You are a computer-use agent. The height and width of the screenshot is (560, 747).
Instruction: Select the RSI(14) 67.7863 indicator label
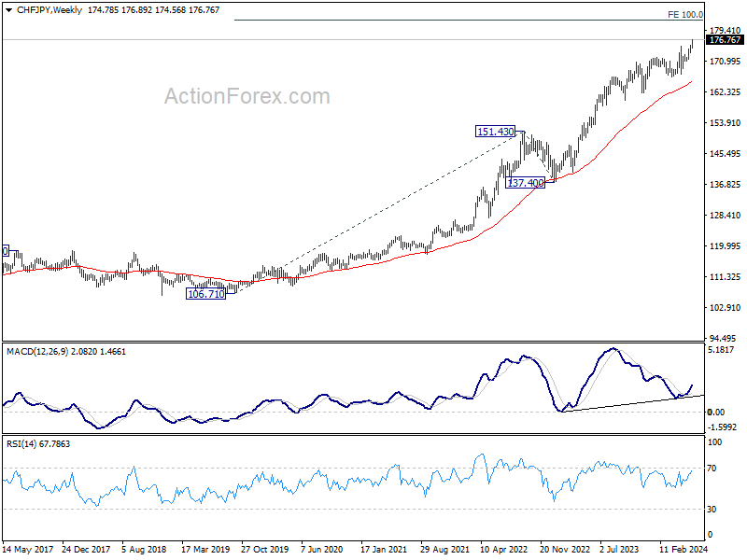coord(38,444)
